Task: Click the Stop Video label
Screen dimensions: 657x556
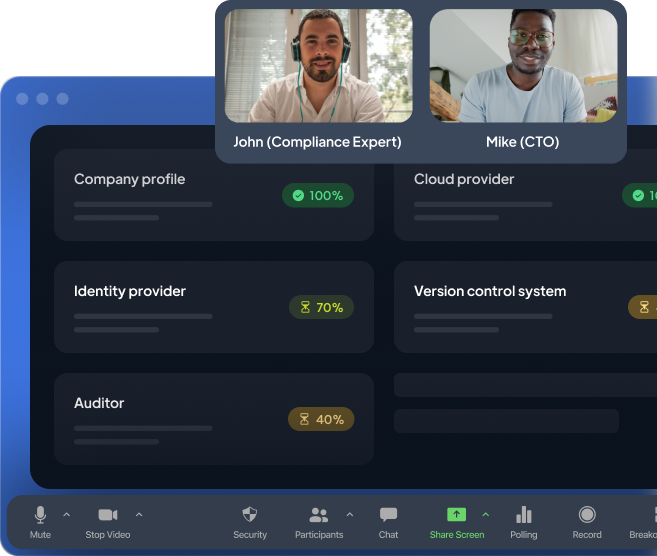Action: coord(108,535)
